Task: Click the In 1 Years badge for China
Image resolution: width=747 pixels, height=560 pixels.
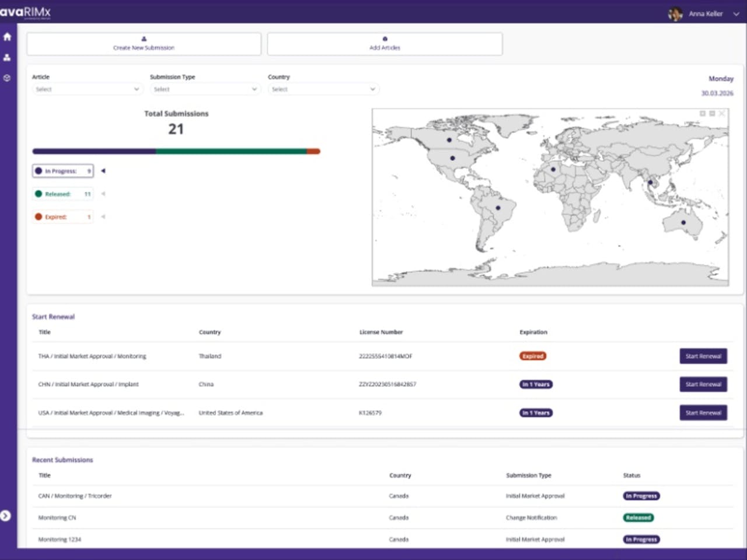Action: (x=536, y=384)
